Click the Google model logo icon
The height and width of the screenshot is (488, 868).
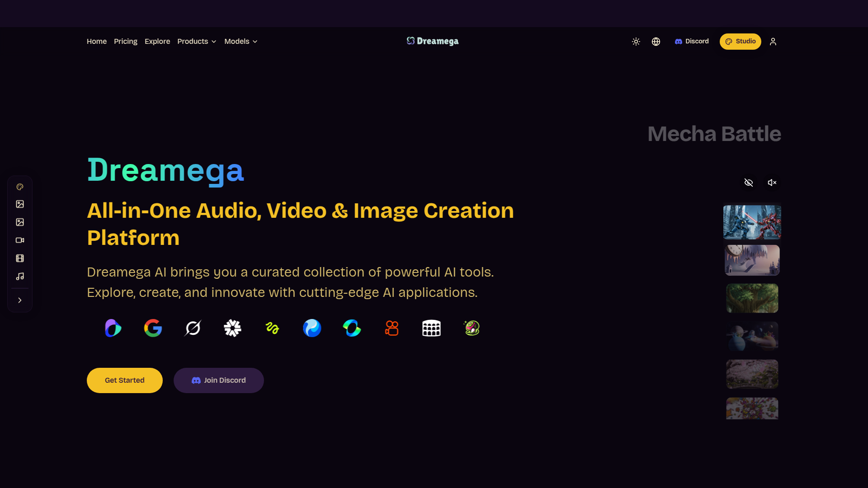(153, 328)
